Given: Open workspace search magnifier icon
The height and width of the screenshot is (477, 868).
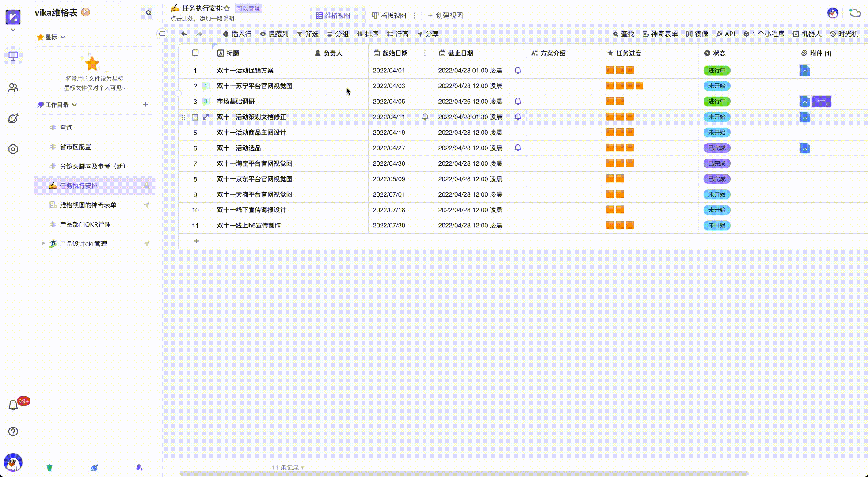Looking at the screenshot, I should (148, 13).
